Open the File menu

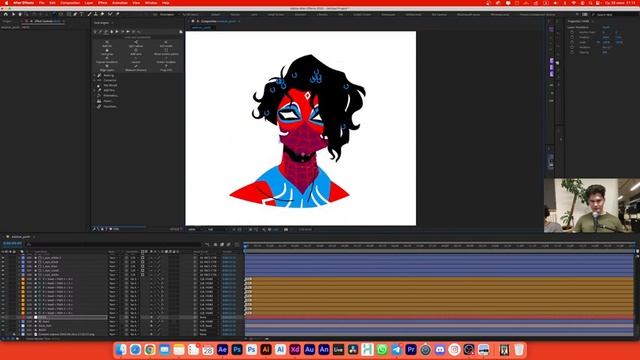[x=42, y=3]
